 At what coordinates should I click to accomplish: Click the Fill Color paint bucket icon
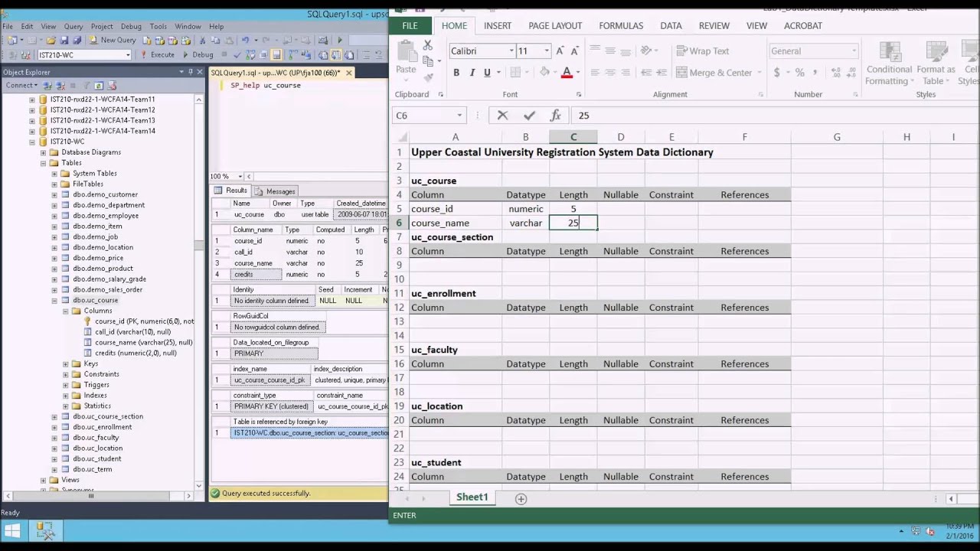pos(544,73)
